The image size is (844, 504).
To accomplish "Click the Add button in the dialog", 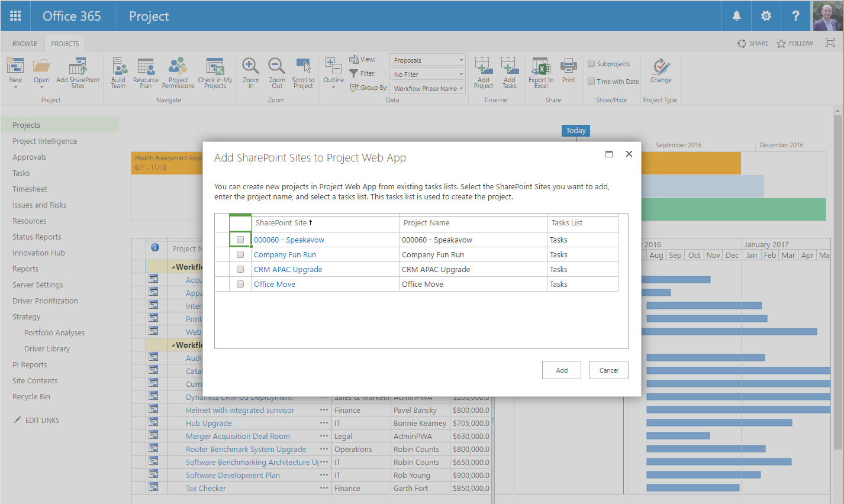I will tap(561, 370).
